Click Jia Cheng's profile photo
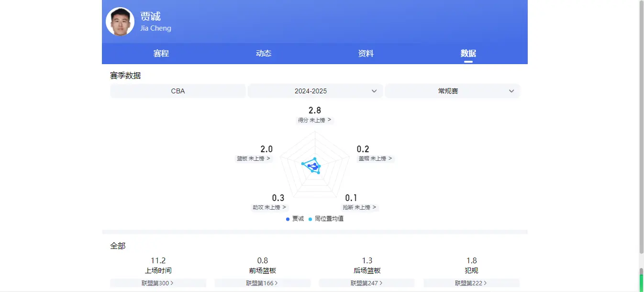644x292 pixels. pos(120,21)
